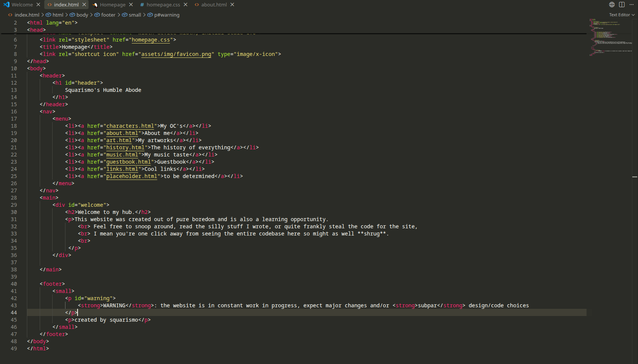Click the hash icon on the homepage.css tab
This screenshot has height=364, width=638.
click(x=142, y=5)
